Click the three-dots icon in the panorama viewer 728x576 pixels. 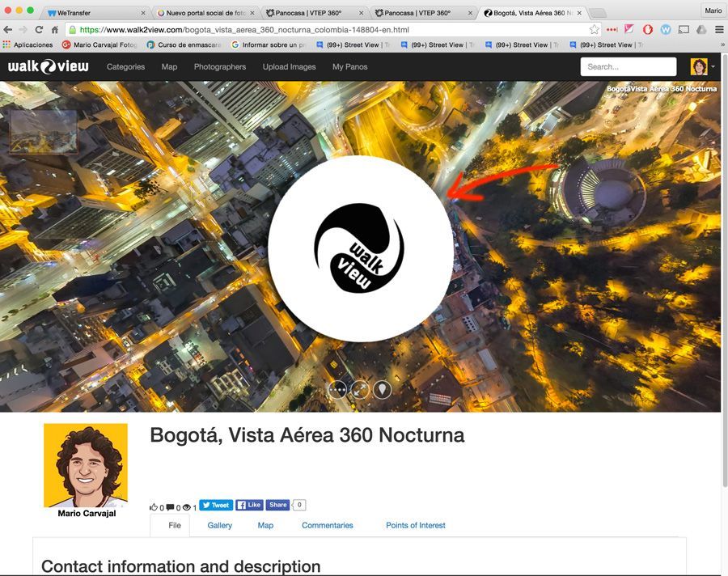click(337, 390)
